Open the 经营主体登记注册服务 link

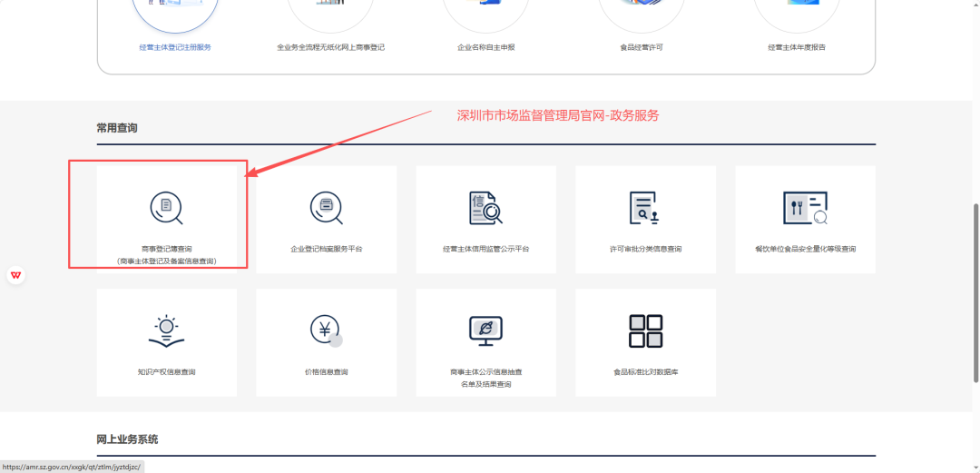pos(175,47)
